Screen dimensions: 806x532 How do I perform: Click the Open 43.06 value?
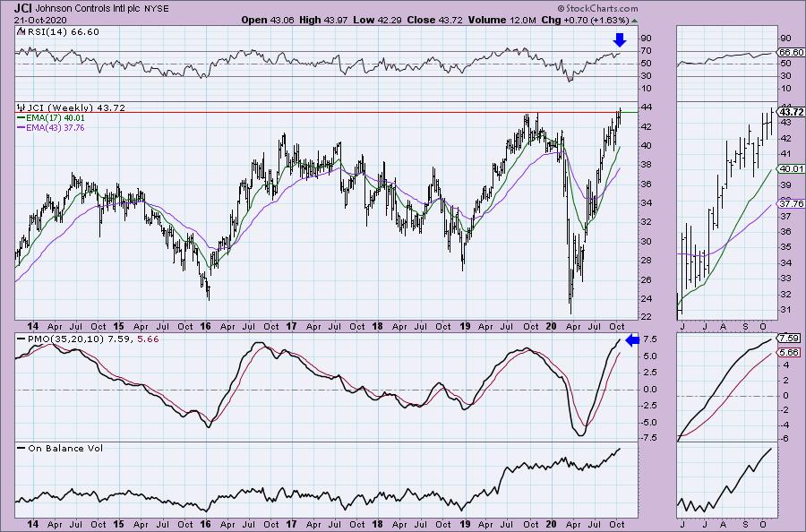pyautogui.click(x=267, y=20)
